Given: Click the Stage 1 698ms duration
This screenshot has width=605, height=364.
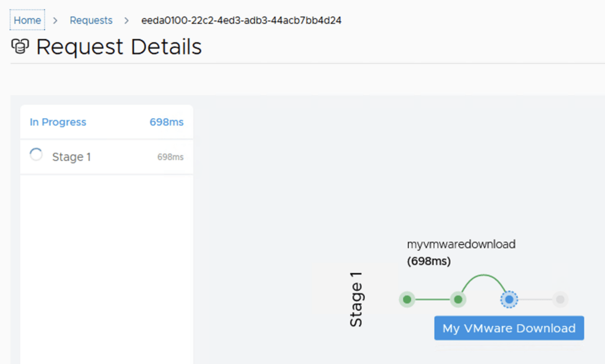Looking at the screenshot, I should [170, 157].
